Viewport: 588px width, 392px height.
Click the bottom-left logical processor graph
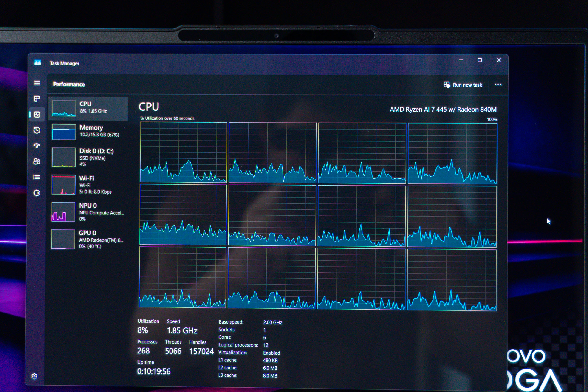click(183, 277)
